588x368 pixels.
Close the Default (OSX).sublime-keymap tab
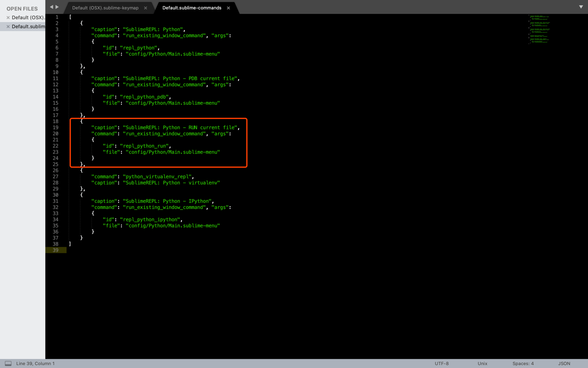(x=146, y=8)
